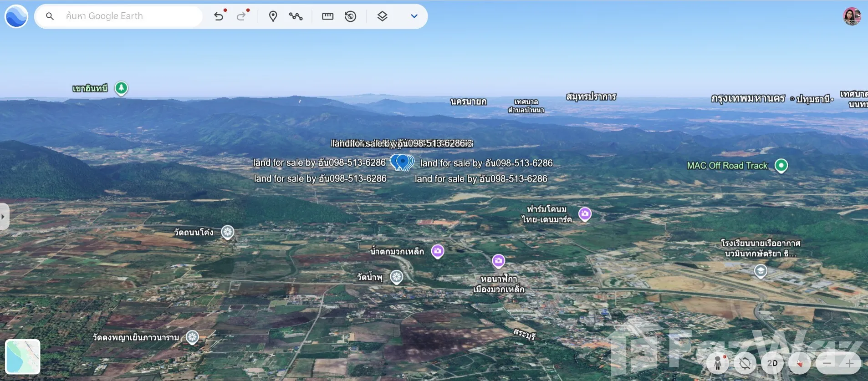Toggle the my location tracking button
Viewport: 868px width, 381px height.
745,363
